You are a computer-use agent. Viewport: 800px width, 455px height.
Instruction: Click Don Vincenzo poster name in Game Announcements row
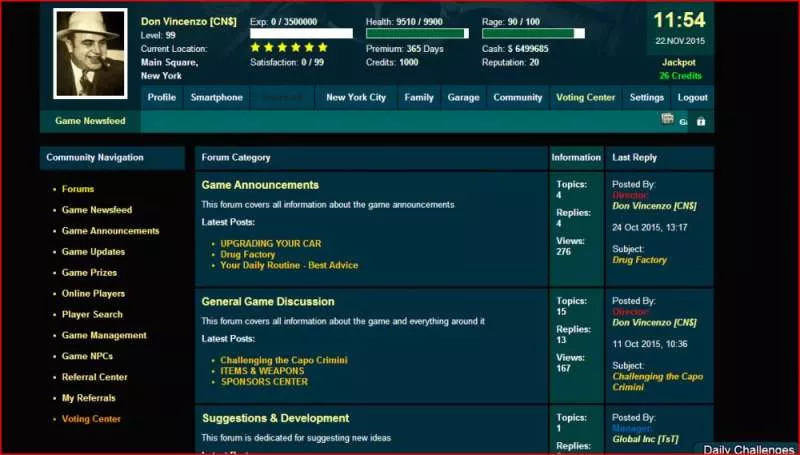pos(655,206)
